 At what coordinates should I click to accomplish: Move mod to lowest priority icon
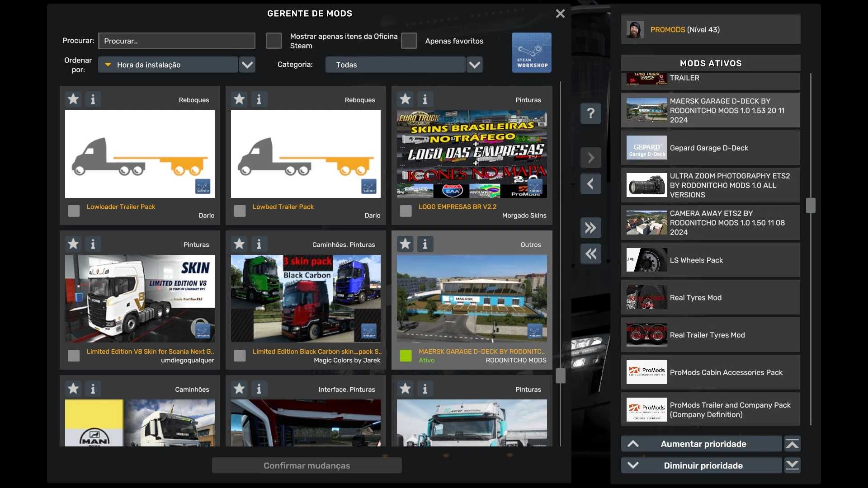792,465
